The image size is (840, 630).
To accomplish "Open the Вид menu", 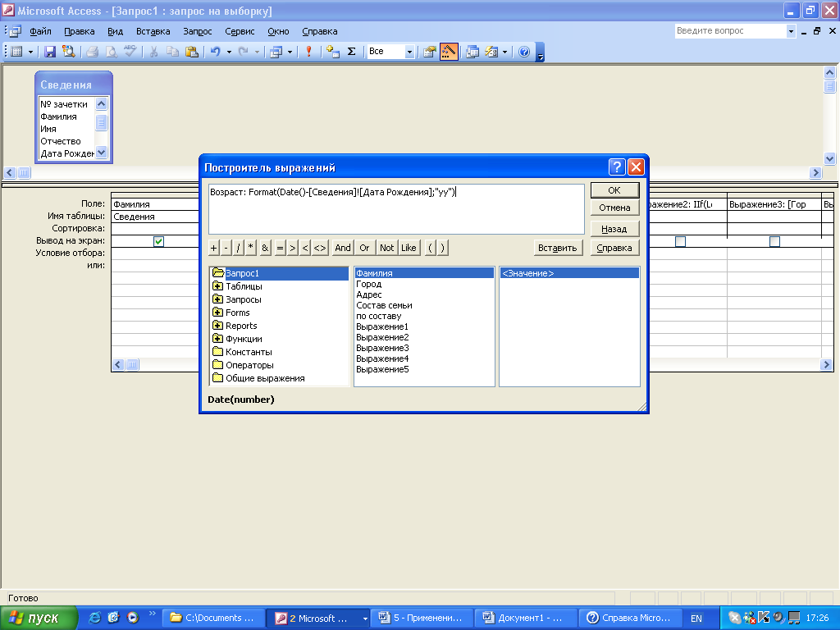I will [x=115, y=31].
